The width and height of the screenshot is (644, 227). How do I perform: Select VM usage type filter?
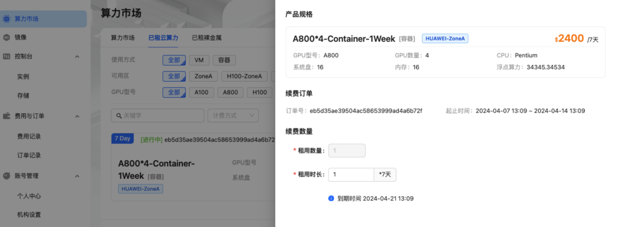point(199,60)
